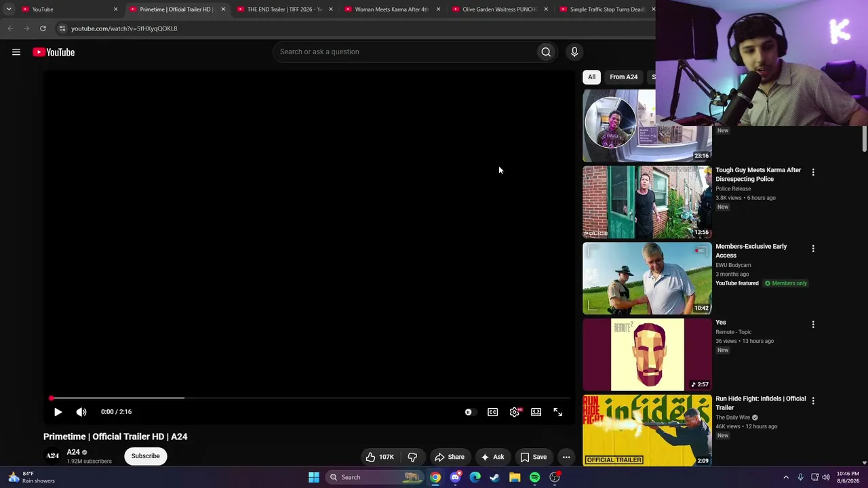The image size is (868, 488).
Task: Open Run Hide Fight Infidels thumbnail
Action: [647, 430]
